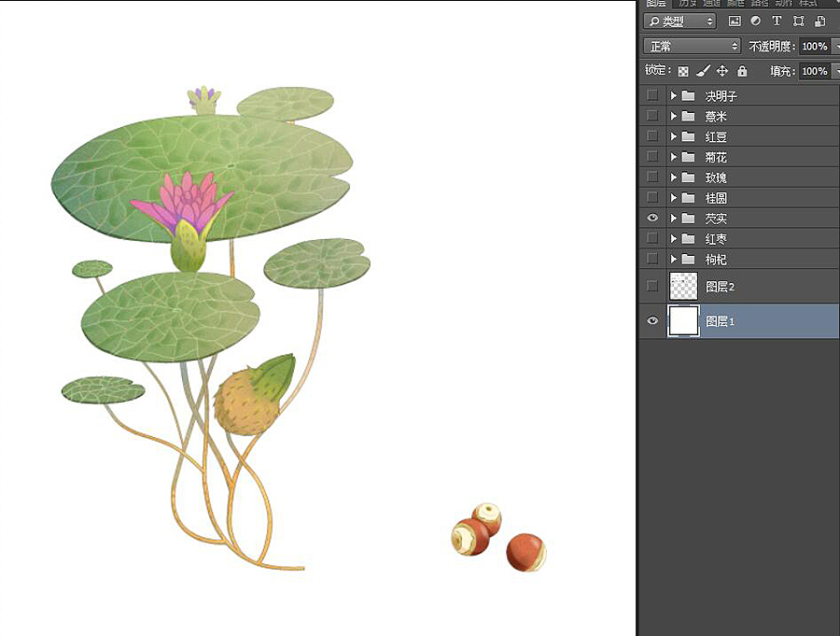Viewport: 840px width, 636px height.
Task: Show the 决明子 group visibility
Action: (x=652, y=95)
